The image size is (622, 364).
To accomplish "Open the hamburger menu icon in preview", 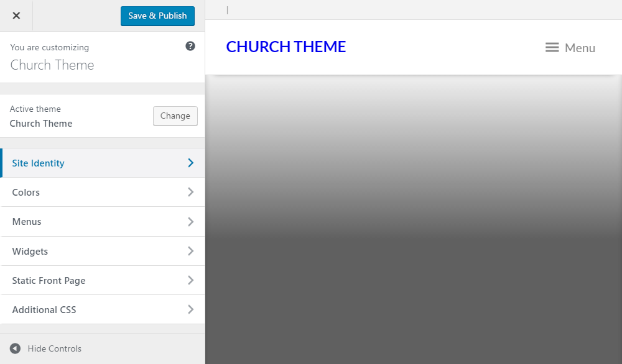I will click(552, 48).
